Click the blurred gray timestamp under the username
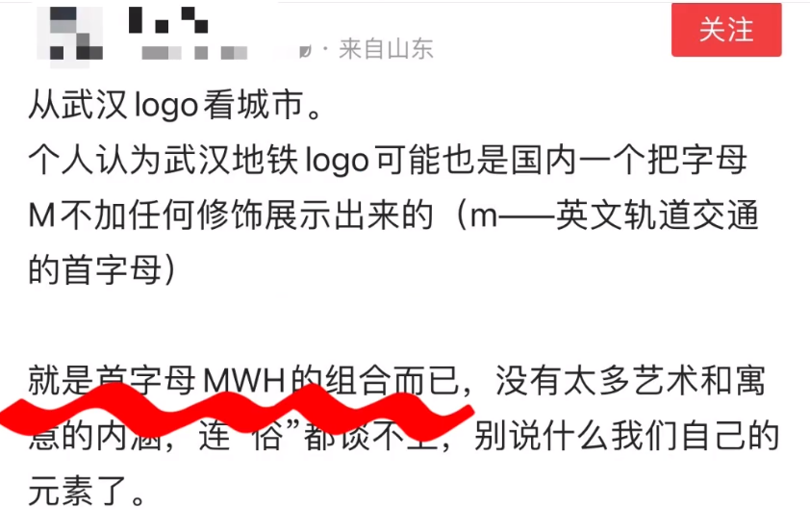This screenshot has height=532, width=810. 194,53
